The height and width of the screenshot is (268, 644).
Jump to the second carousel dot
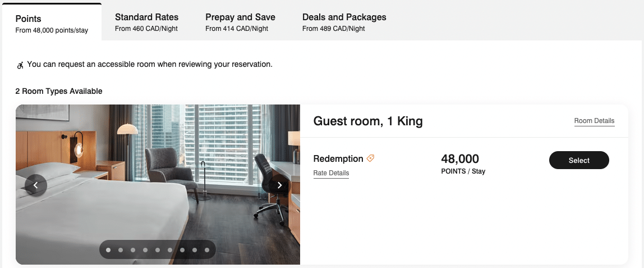(x=120, y=250)
